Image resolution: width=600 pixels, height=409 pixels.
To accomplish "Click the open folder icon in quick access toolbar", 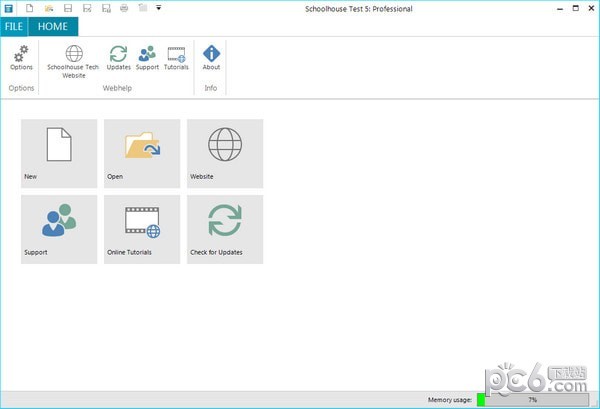I will click(48, 8).
